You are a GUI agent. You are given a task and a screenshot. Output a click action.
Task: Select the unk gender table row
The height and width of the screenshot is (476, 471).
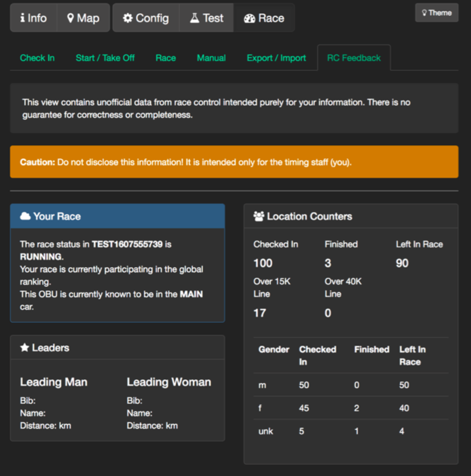point(351,431)
